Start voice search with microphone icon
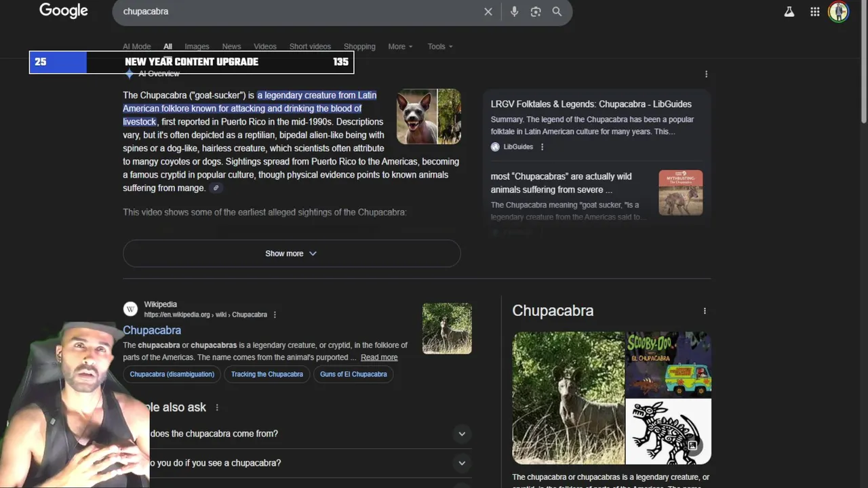The image size is (868, 488). click(x=514, y=12)
